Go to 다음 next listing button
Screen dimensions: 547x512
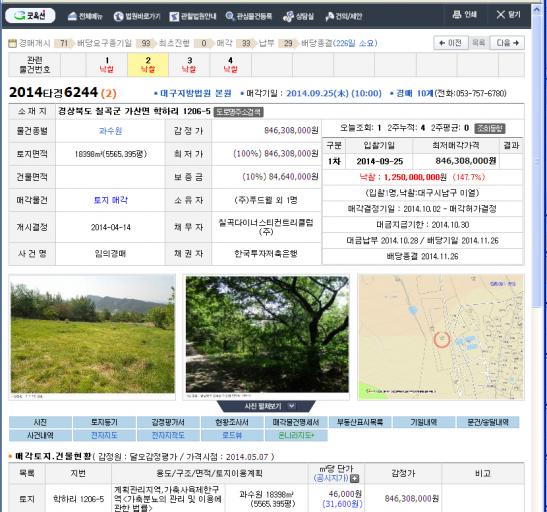pos(507,43)
